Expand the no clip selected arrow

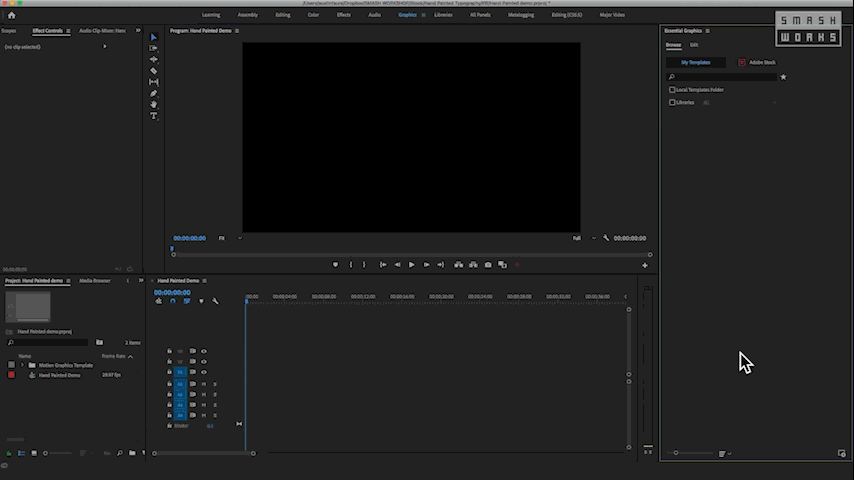[x=105, y=47]
